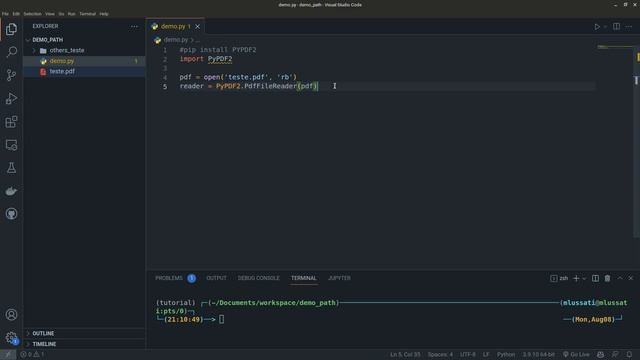Expand the TIMELINE section
Viewport: 640px width, 360px height.
pos(84,344)
